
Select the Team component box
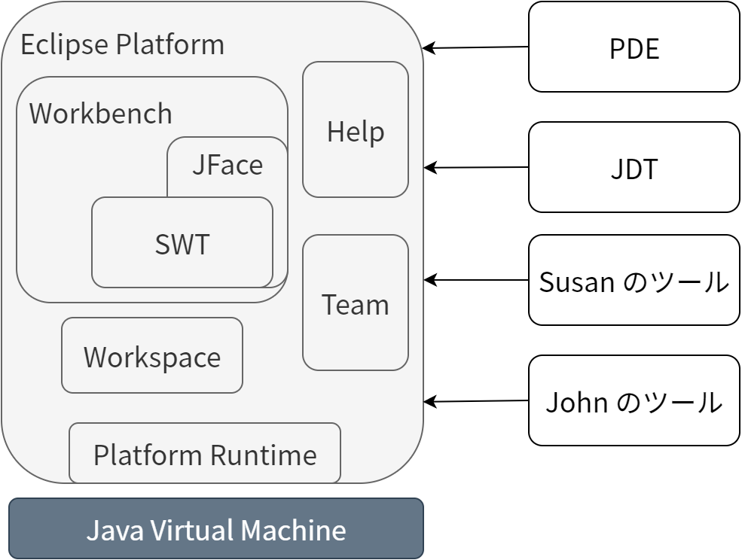click(355, 303)
